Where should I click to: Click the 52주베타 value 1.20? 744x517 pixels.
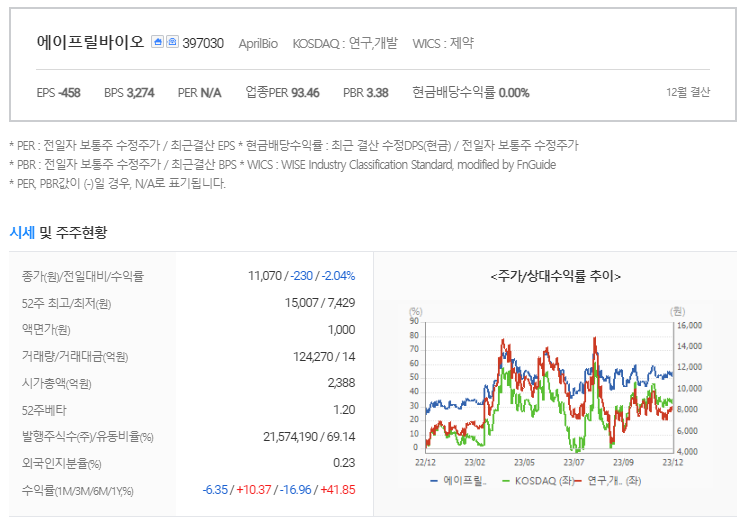[344, 409]
